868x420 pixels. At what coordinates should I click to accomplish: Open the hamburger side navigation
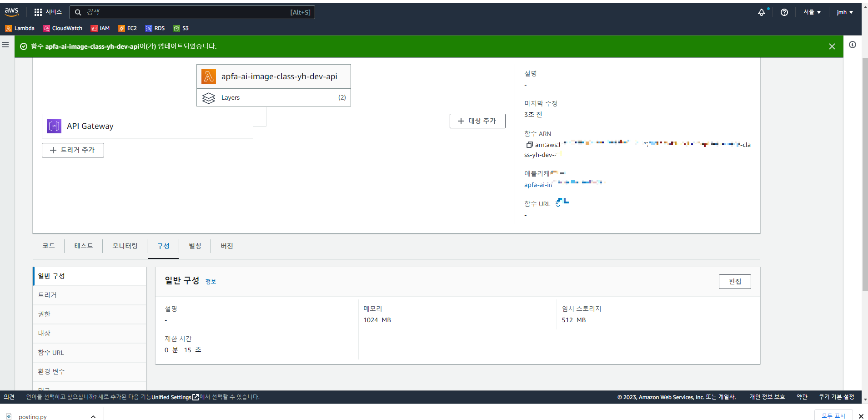point(5,45)
